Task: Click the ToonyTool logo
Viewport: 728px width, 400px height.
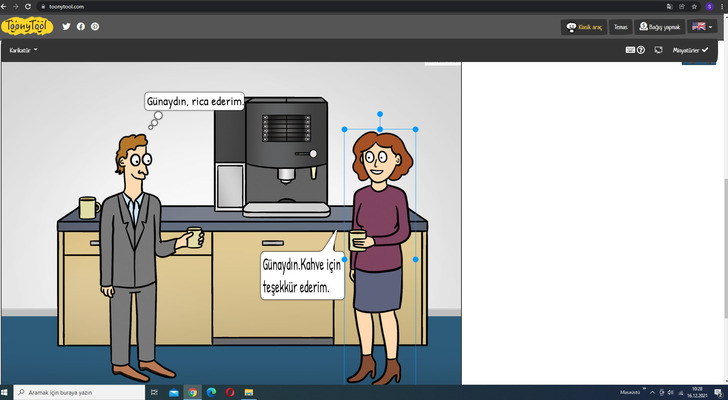Action: click(27, 26)
